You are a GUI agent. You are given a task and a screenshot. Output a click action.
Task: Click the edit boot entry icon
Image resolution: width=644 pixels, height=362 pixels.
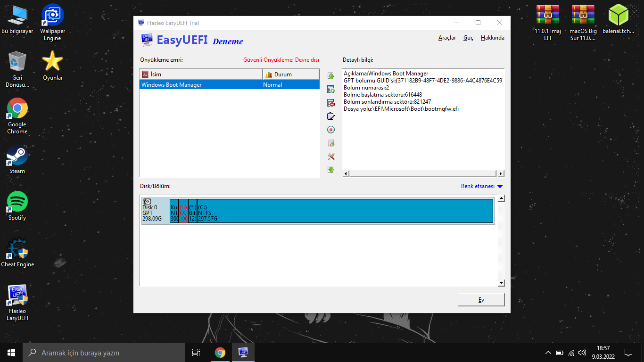331,116
